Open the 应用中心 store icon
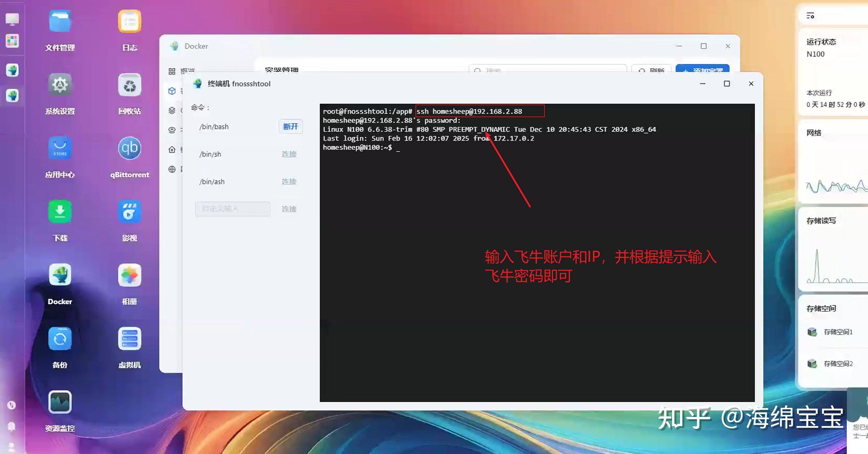The image size is (868, 454). (x=60, y=148)
